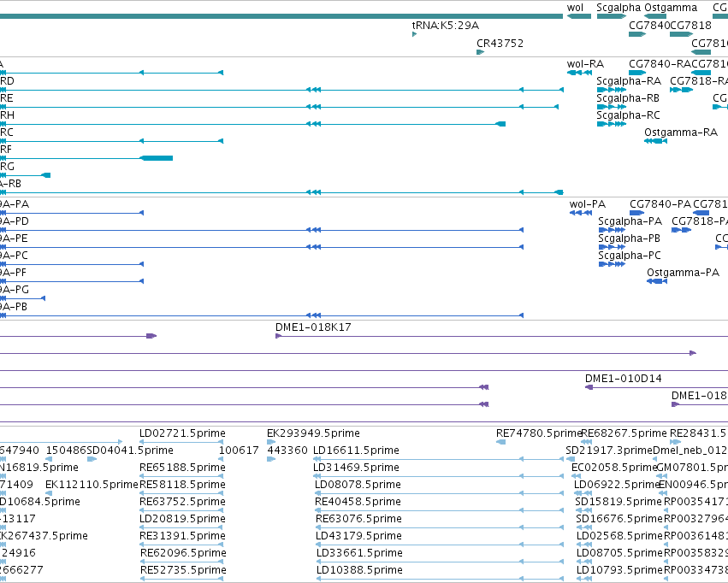Screen dimensions: 728x583
Task: Select the Scgalpha-RB transcript
Action: pos(612,107)
